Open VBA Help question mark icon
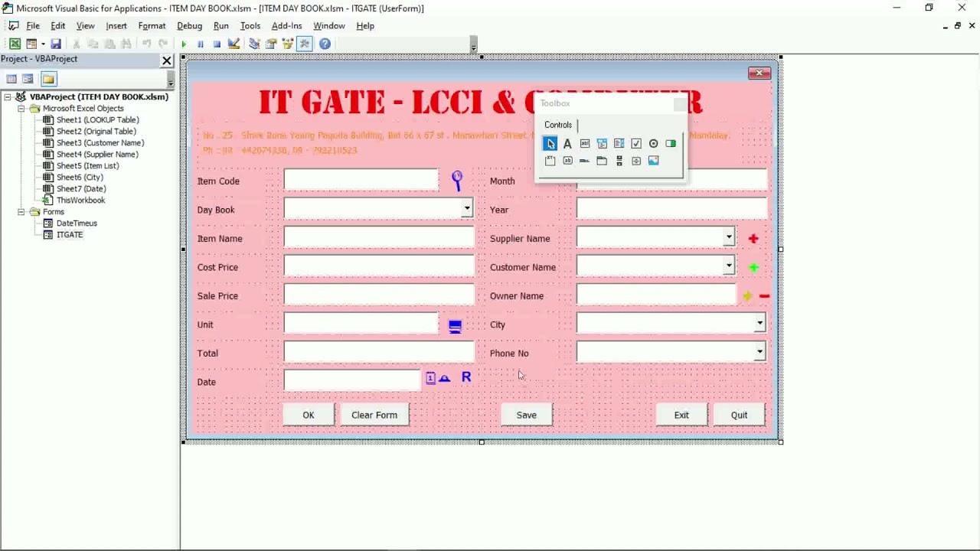 (x=325, y=44)
